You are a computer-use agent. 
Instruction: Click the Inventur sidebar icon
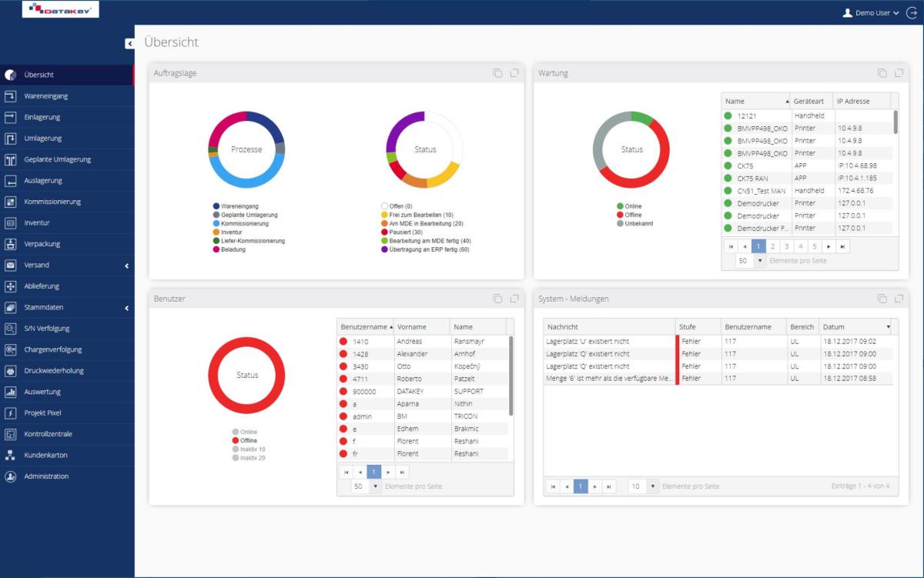(11, 223)
